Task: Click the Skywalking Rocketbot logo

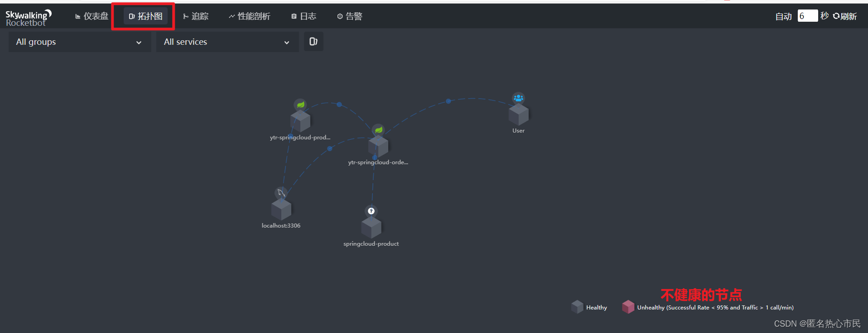Action: 29,18
